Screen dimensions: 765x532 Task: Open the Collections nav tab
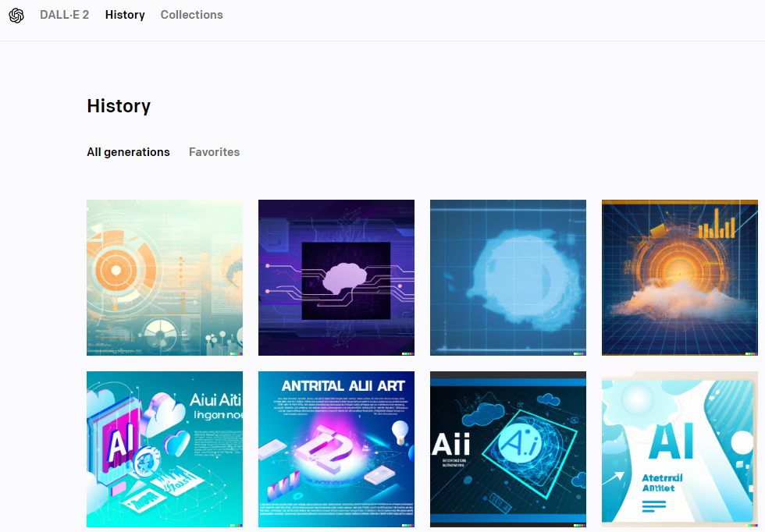point(192,15)
